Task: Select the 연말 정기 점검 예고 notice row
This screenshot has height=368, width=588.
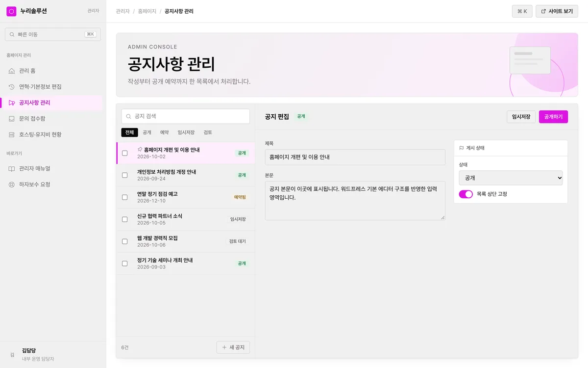Action: [x=186, y=197]
